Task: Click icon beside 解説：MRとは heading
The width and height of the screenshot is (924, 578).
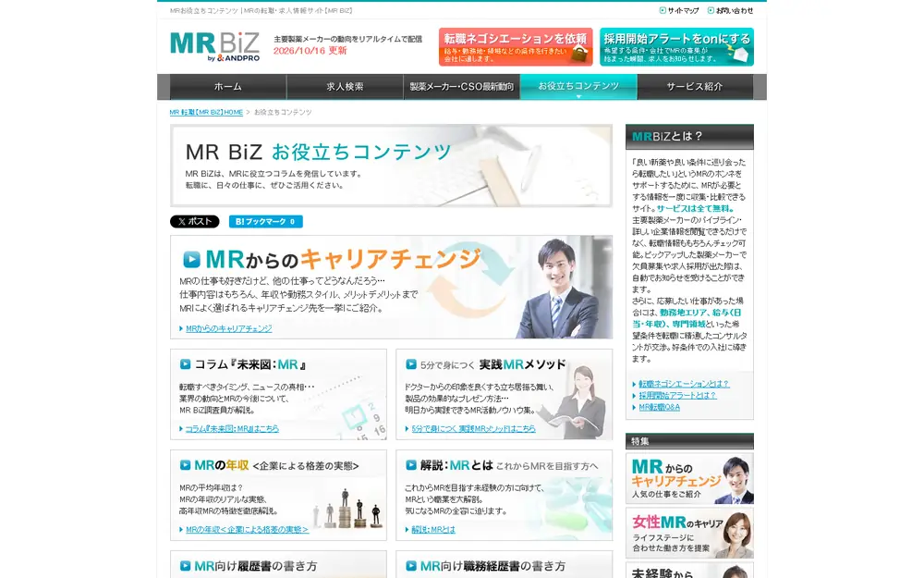Action: [x=411, y=465]
